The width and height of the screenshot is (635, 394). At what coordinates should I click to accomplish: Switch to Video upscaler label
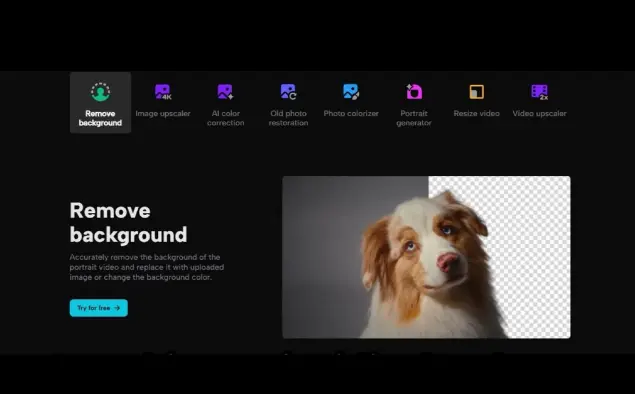pyautogui.click(x=539, y=113)
